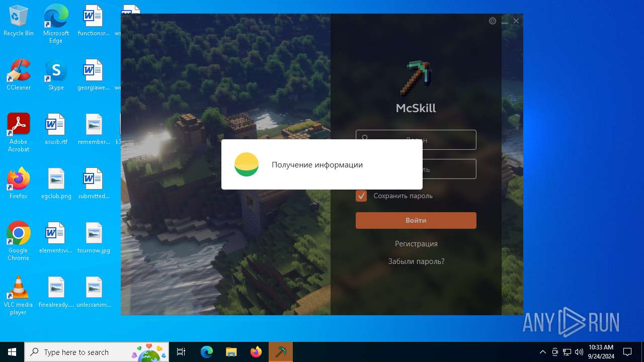Select egclub.png file icon
The height and width of the screenshot is (362, 644).
tap(56, 184)
